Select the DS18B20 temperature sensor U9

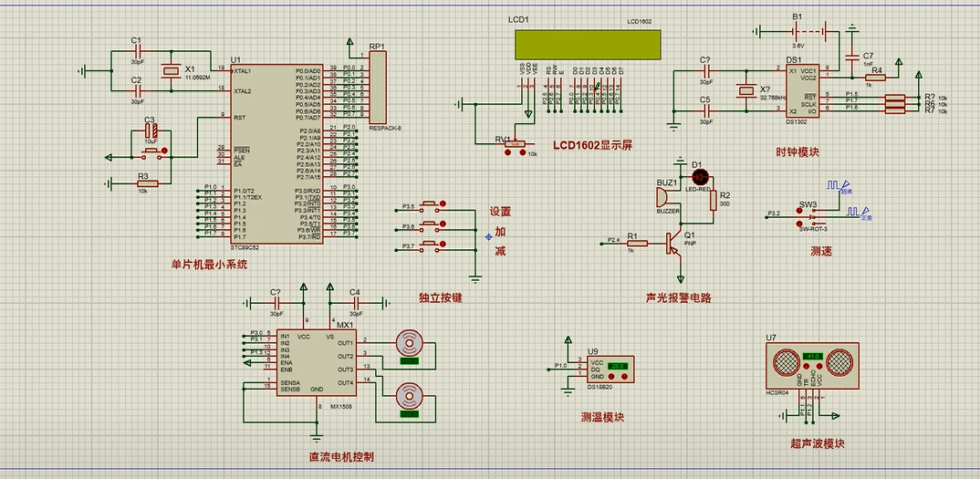pos(610,369)
